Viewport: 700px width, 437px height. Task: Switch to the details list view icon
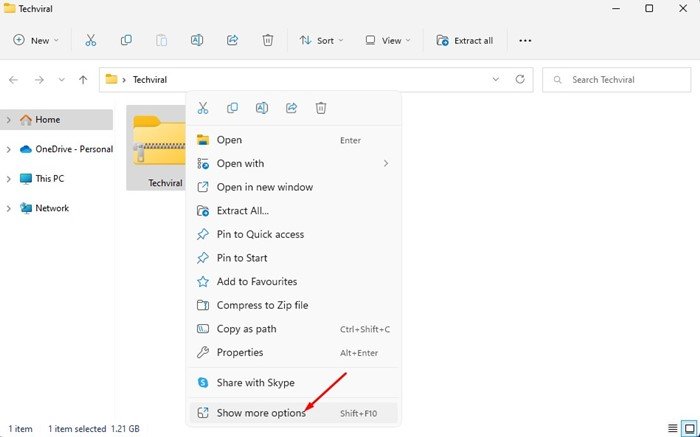click(x=673, y=429)
